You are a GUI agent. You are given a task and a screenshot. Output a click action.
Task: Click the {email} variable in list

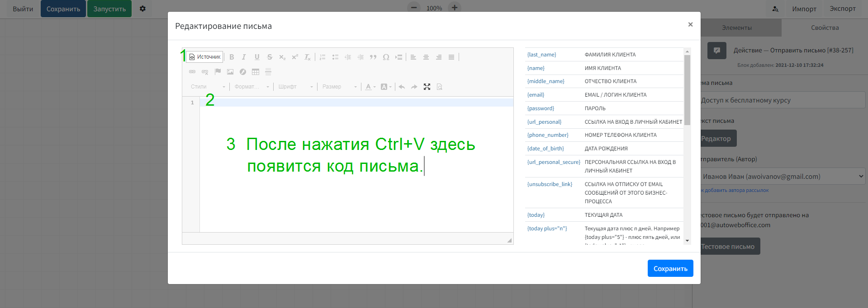[536, 95]
